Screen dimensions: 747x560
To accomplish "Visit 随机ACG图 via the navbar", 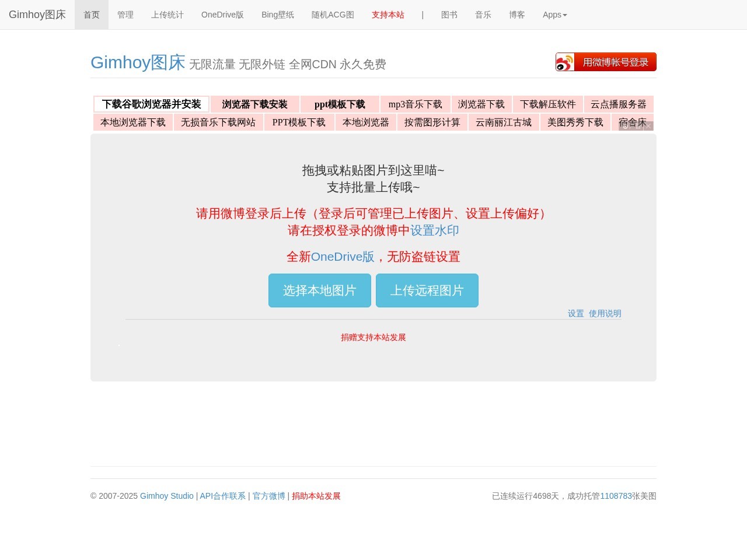I will (333, 15).
